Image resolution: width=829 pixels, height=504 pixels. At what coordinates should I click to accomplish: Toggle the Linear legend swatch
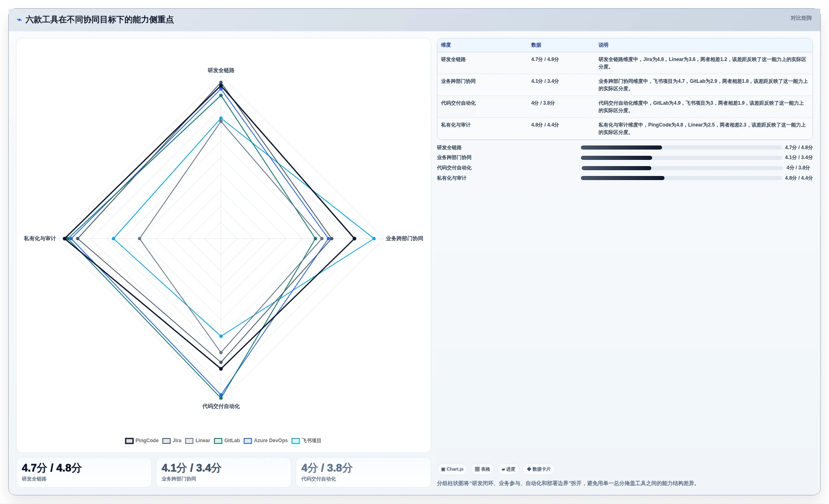[x=189, y=441]
